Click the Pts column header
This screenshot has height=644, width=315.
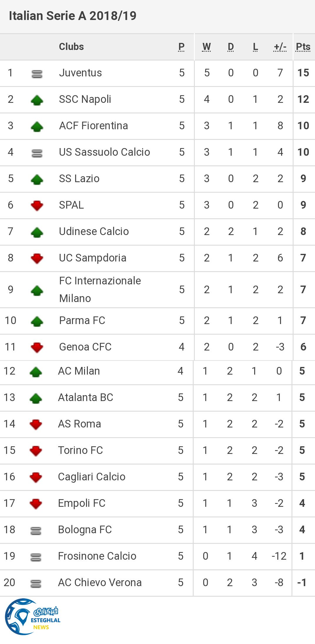click(x=303, y=47)
